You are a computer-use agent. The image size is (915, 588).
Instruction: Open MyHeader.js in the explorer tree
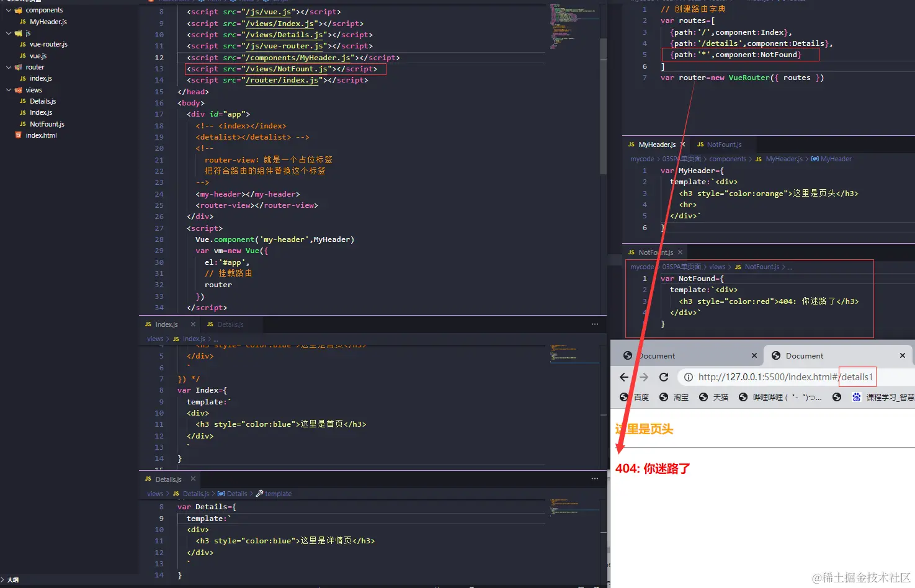[x=48, y=22]
